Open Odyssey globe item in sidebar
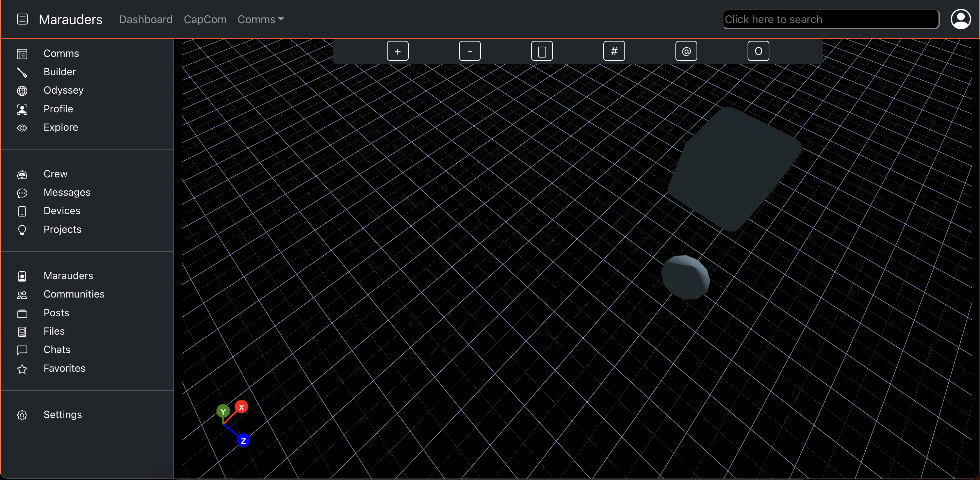 pos(63,90)
